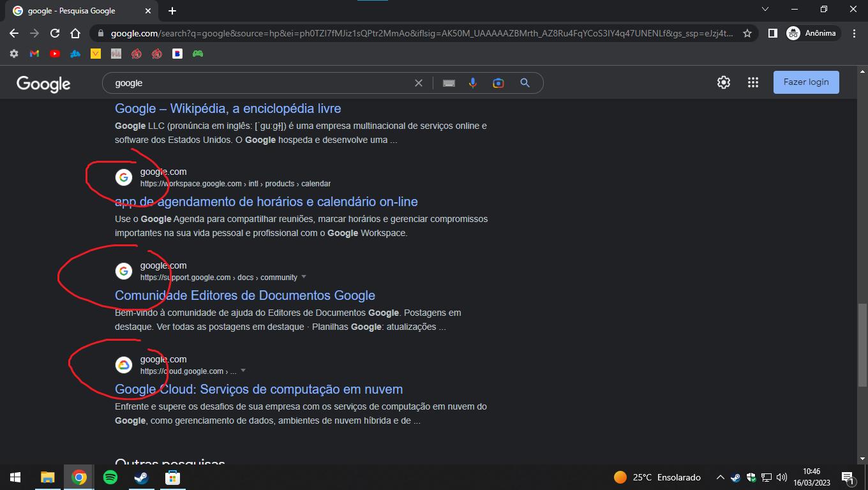Open File Explorer from the taskbar
The height and width of the screenshot is (490, 868).
(48, 477)
